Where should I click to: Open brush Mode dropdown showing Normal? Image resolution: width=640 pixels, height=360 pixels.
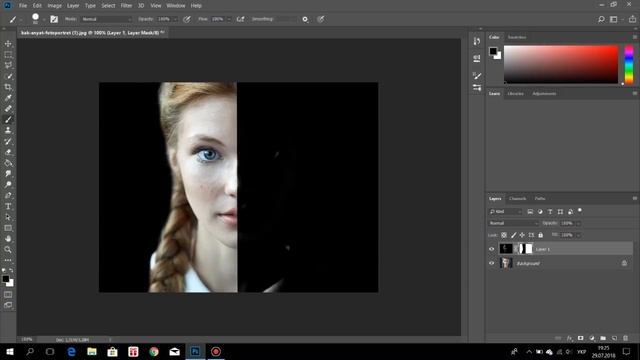(x=107, y=19)
